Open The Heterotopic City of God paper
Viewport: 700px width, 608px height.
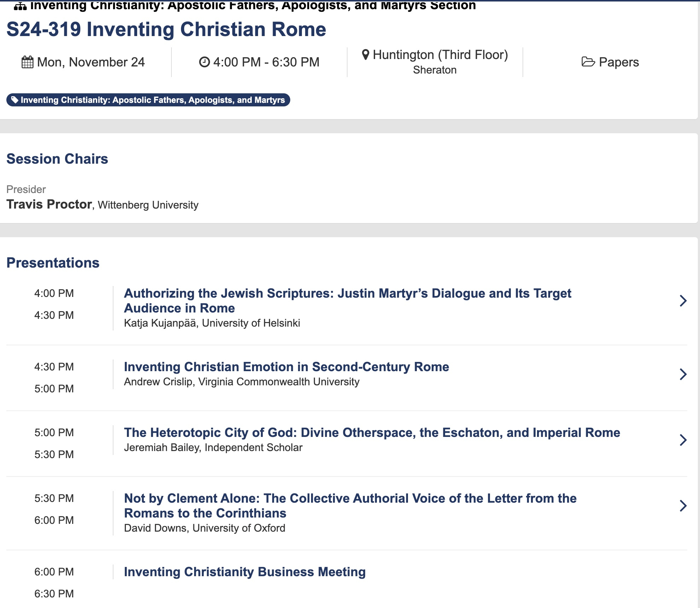372,433
